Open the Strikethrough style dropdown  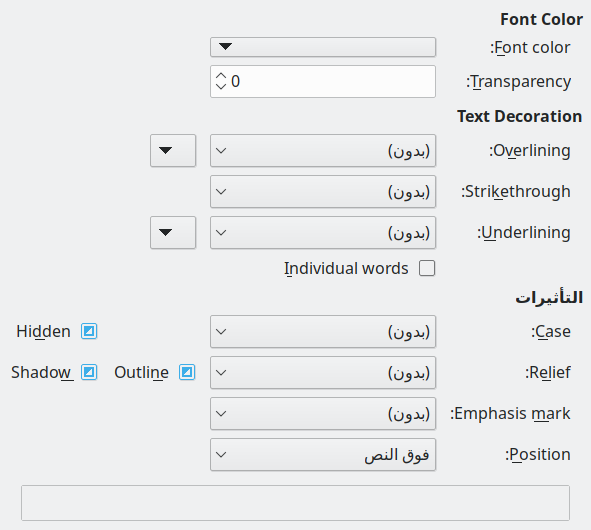point(323,191)
